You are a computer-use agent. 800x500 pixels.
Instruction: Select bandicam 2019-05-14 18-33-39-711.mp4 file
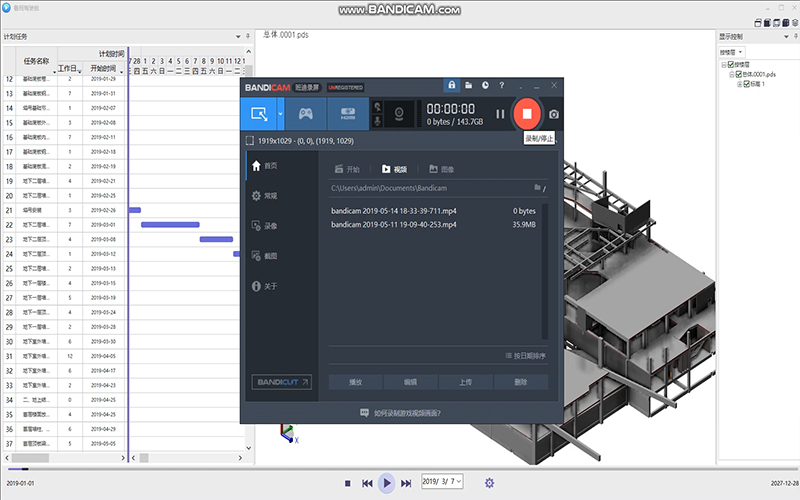pyautogui.click(x=433, y=211)
